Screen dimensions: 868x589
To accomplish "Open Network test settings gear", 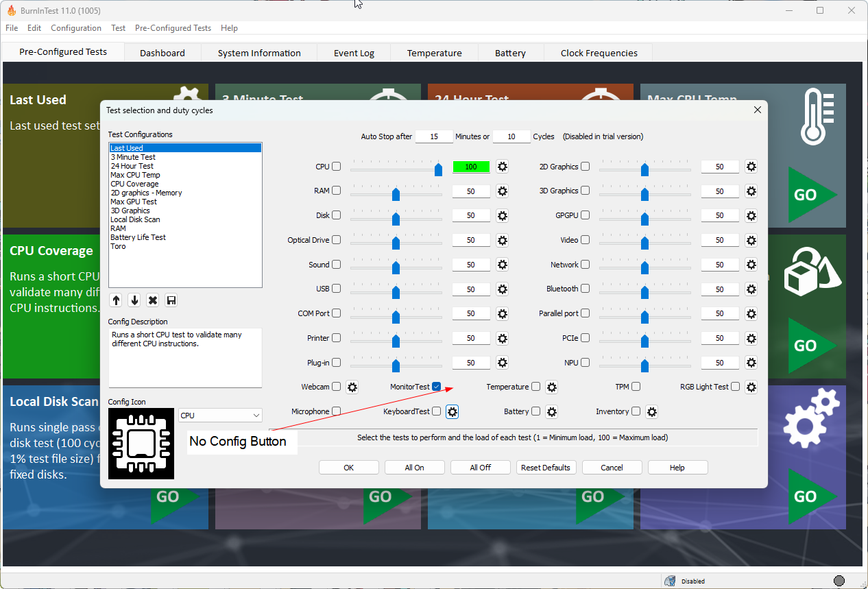I will pos(751,265).
